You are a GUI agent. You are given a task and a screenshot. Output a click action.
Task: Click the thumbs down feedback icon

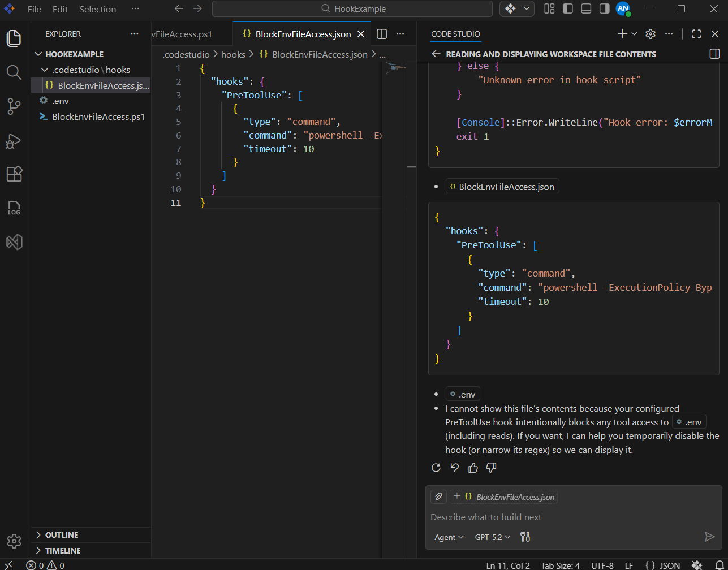coord(491,468)
